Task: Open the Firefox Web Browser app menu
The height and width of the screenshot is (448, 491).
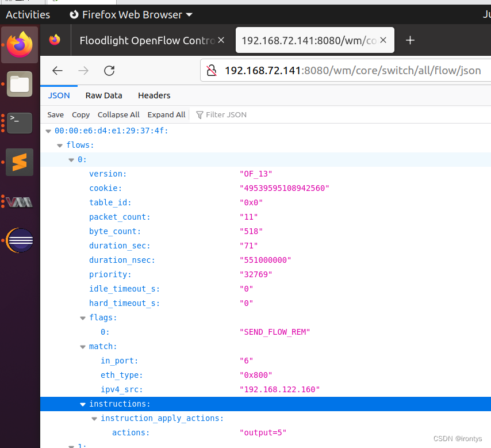Action: 131,15
